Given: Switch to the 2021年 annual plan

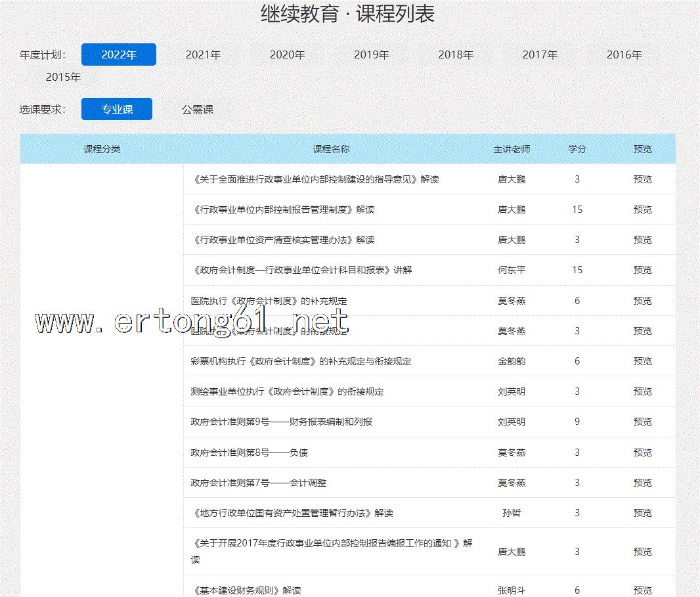Looking at the screenshot, I should point(203,55).
